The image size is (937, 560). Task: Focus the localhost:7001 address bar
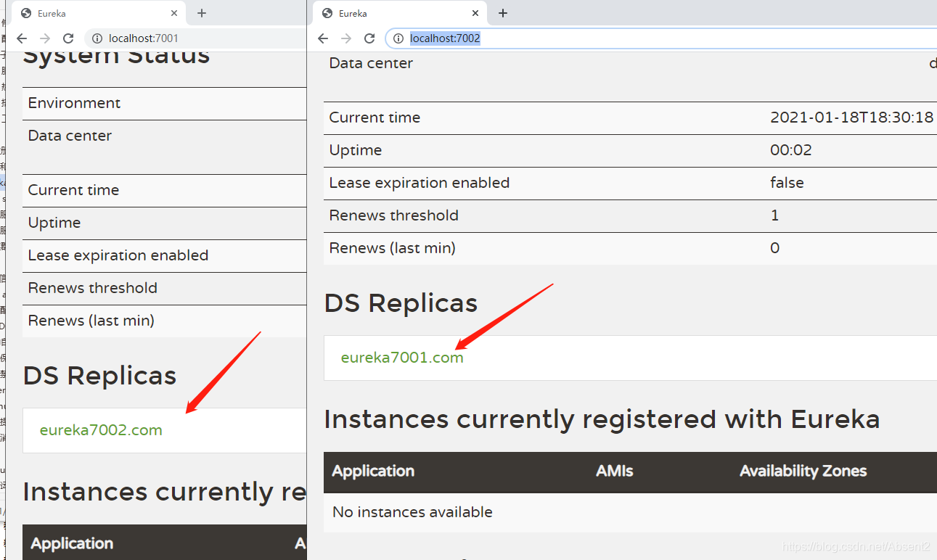click(x=196, y=38)
